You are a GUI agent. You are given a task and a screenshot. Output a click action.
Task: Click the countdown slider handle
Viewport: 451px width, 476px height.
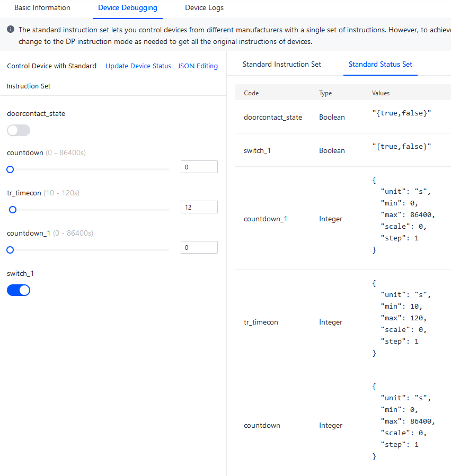10,169
